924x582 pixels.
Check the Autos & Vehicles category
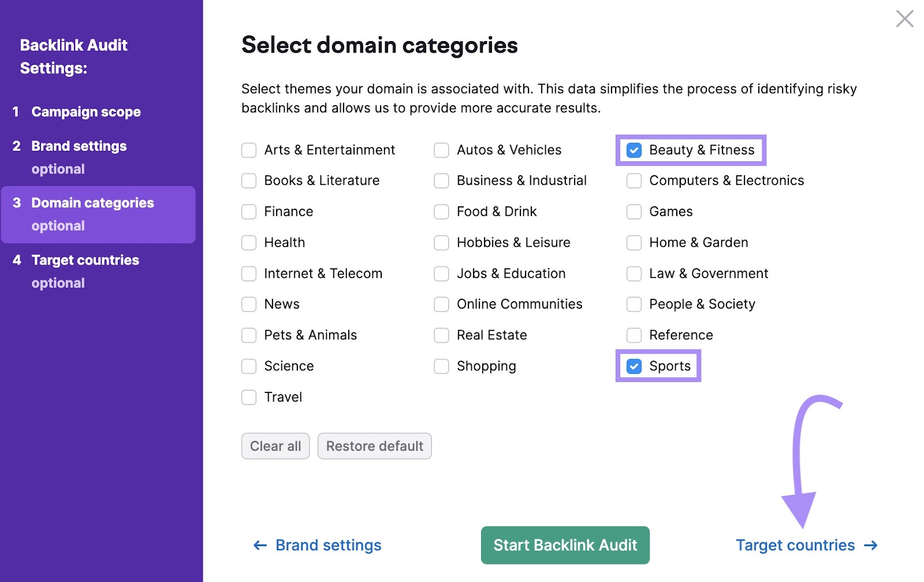441,150
